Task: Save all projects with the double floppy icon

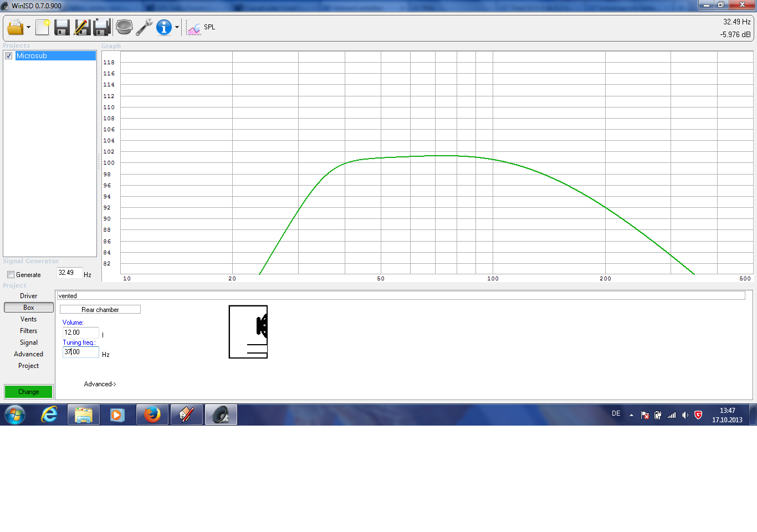Action: [103, 27]
